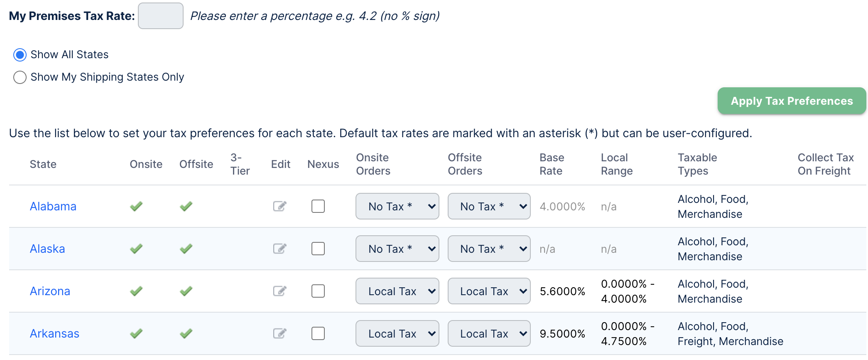Click Arkansas's Offsite green checkmark

(x=186, y=333)
